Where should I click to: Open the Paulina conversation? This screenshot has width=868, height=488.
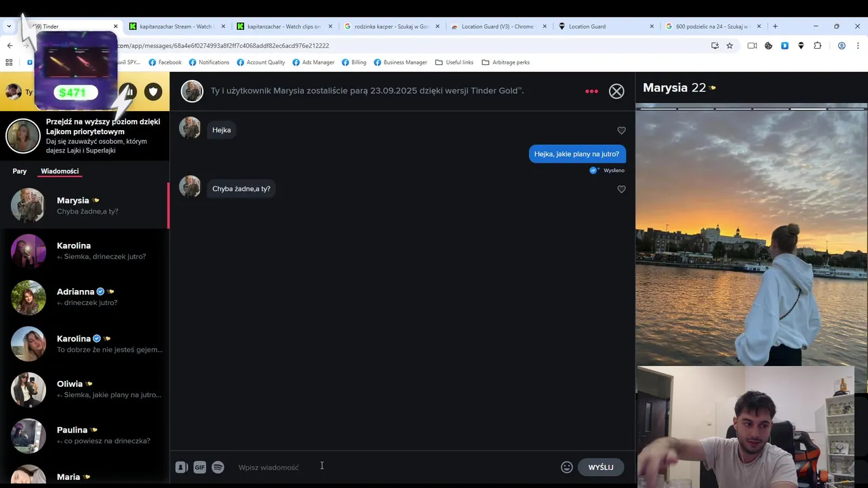tap(84, 435)
